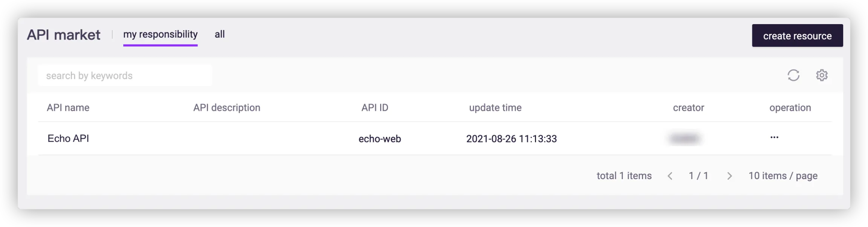Switch to the 'my responsibility' tab
Viewport: 868px width, 227px height.
tap(160, 35)
